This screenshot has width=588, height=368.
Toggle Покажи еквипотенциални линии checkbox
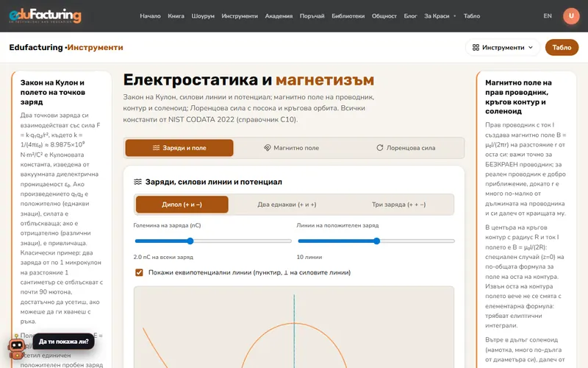tap(139, 272)
